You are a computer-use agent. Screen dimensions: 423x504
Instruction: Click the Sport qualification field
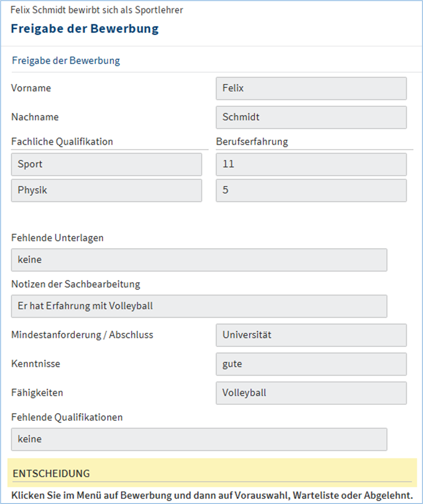[x=106, y=164]
